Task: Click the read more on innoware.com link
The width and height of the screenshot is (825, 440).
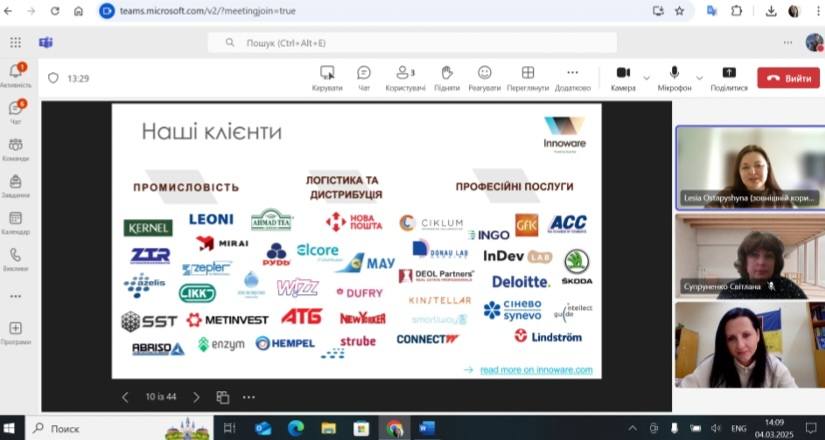Action: (x=536, y=370)
